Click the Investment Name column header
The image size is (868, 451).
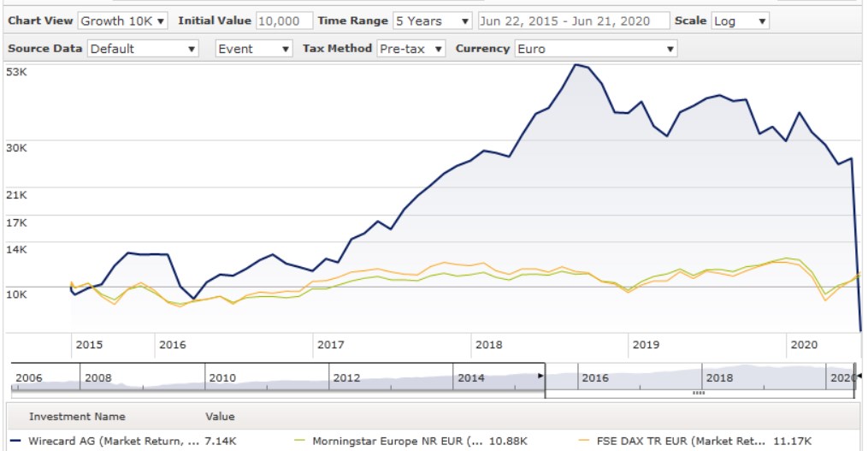tap(77, 417)
